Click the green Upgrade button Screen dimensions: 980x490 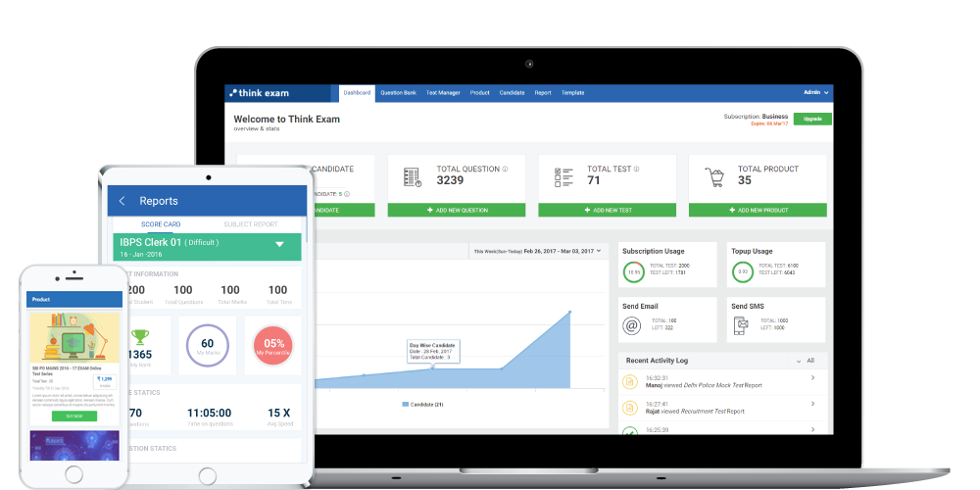812,119
